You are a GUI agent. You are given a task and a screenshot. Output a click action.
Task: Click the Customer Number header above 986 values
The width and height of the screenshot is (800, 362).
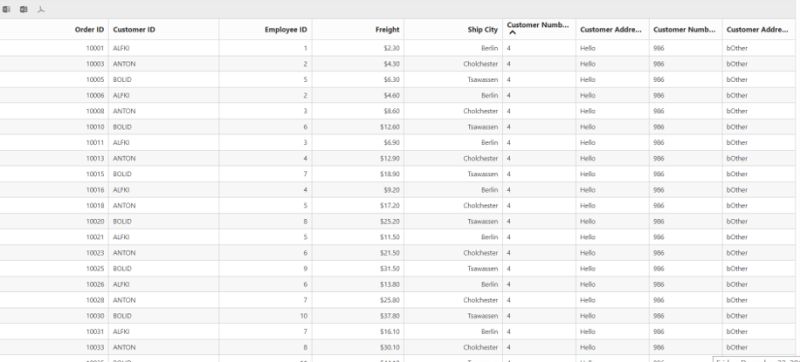click(684, 30)
